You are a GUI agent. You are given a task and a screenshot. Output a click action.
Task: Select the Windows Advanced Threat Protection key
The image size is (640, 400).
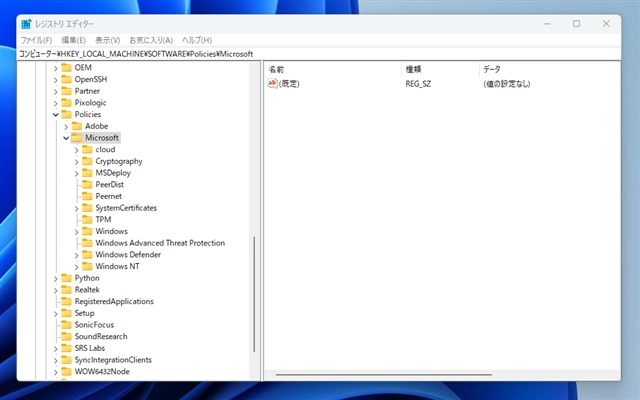point(160,243)
